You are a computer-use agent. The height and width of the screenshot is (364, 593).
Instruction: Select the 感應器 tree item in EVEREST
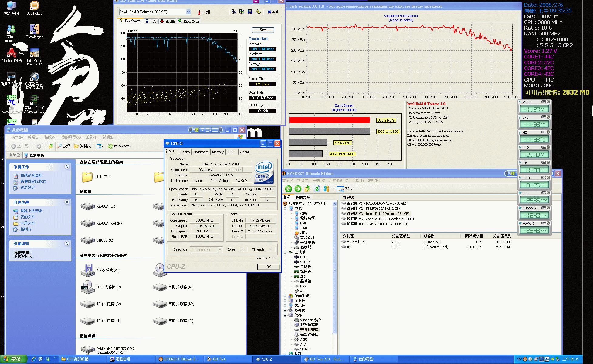click(x=306, y=247)
